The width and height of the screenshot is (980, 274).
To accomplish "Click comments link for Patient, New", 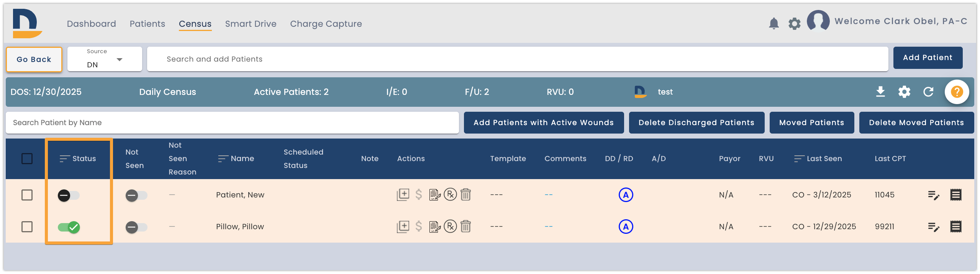I will 549,195.
